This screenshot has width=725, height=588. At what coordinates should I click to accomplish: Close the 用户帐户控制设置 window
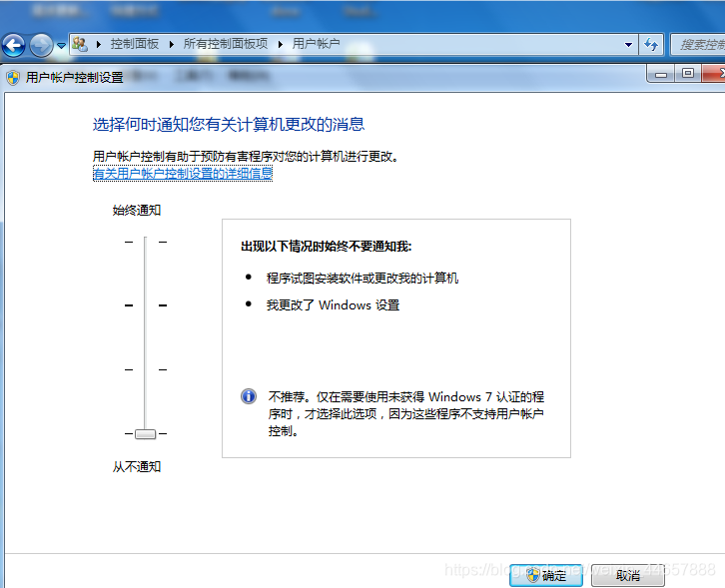(714, 74)
